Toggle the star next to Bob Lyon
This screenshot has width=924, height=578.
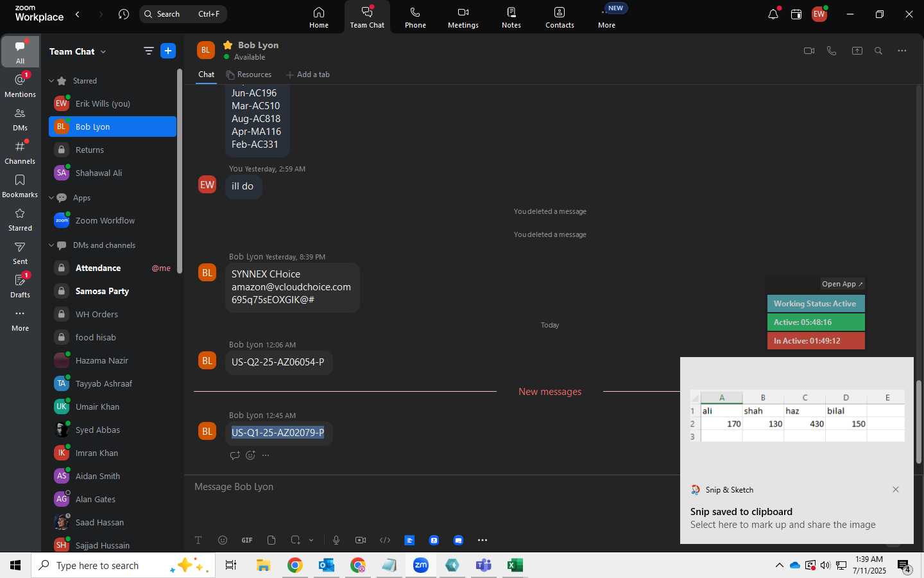pyautogui.click(x=227, y=45)
